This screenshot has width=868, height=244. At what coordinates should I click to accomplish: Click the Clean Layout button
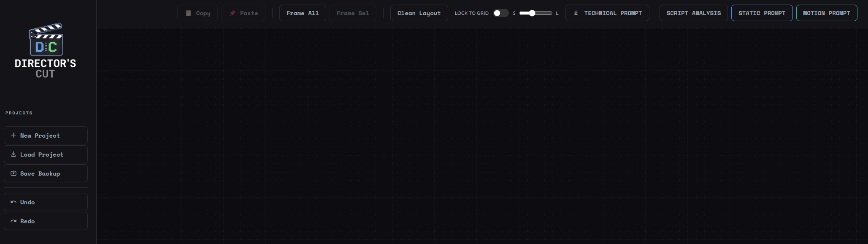point(419,13)
